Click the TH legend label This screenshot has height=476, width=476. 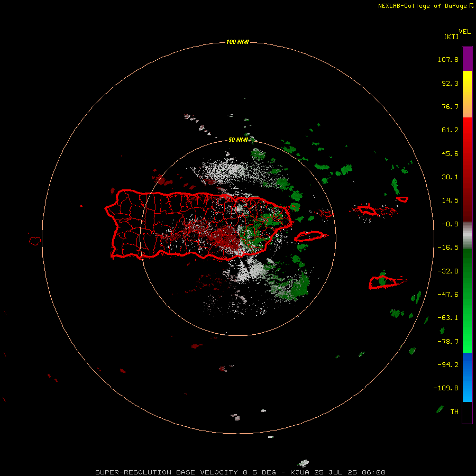(x=454, y=412)
